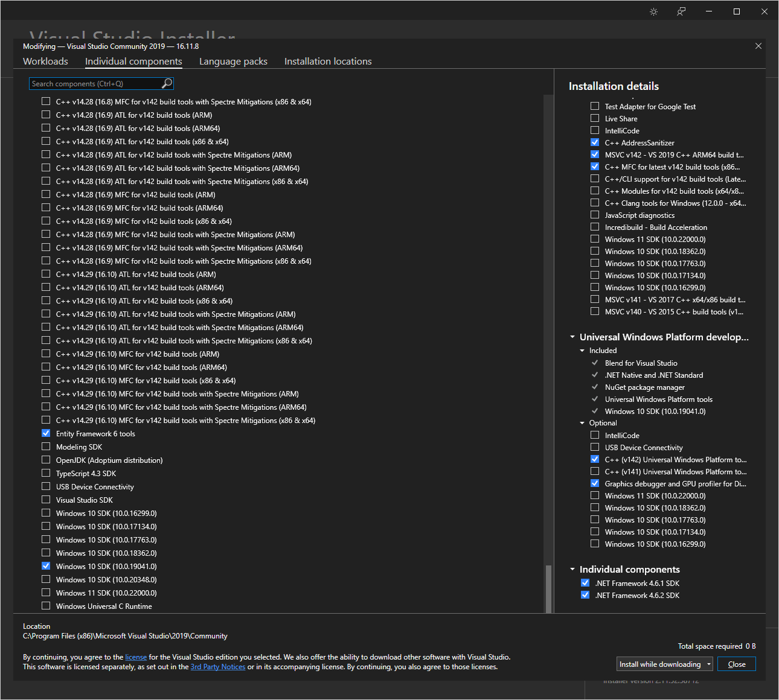Image resolution: width=779 pixels, height=700 pixels.
Task: Click the search magnifier icon
Action: click(167, 83)
